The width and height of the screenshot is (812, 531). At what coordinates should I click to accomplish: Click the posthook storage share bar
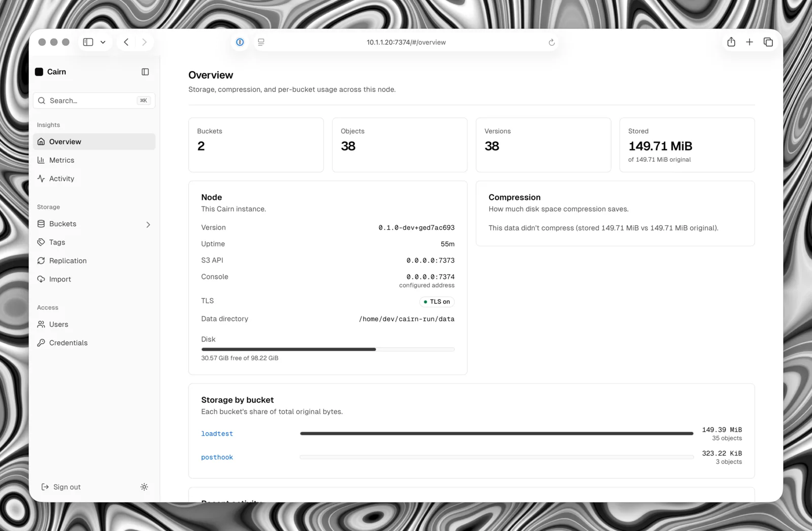coord(497,457)
